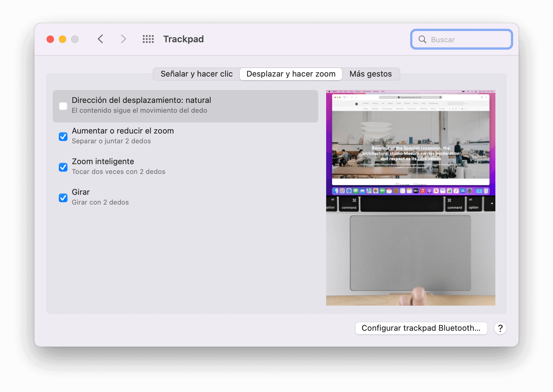Select the Desplazar y hacer zoom tab

tap(291, 74)
